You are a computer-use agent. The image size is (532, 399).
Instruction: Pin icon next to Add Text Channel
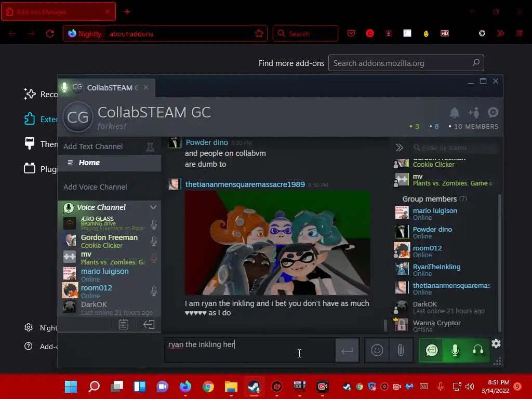[x=150, y=147]
